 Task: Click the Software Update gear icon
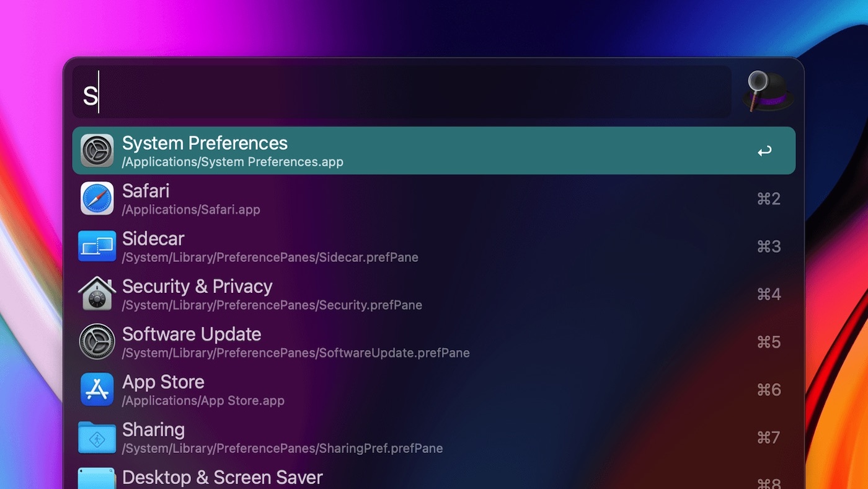97,342
